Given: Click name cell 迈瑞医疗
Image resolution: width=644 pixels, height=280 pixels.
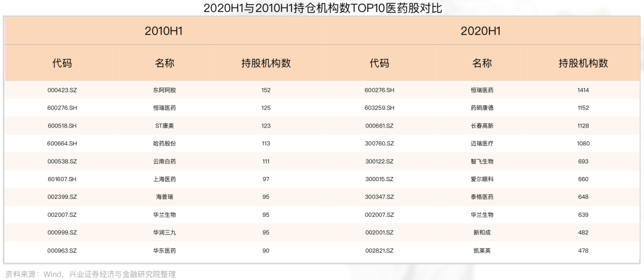Looking at the screenshot, I should [481, 144].
